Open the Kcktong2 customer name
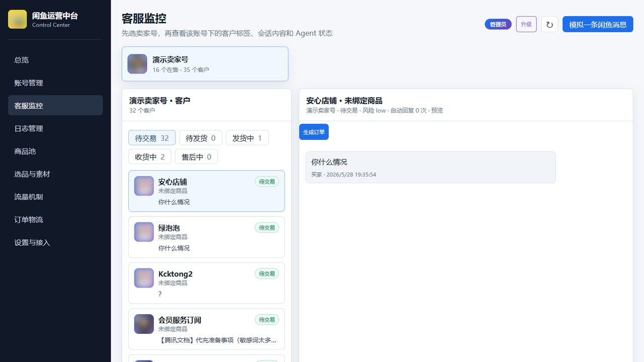The image size is (644, 362). tap(176, 274)
